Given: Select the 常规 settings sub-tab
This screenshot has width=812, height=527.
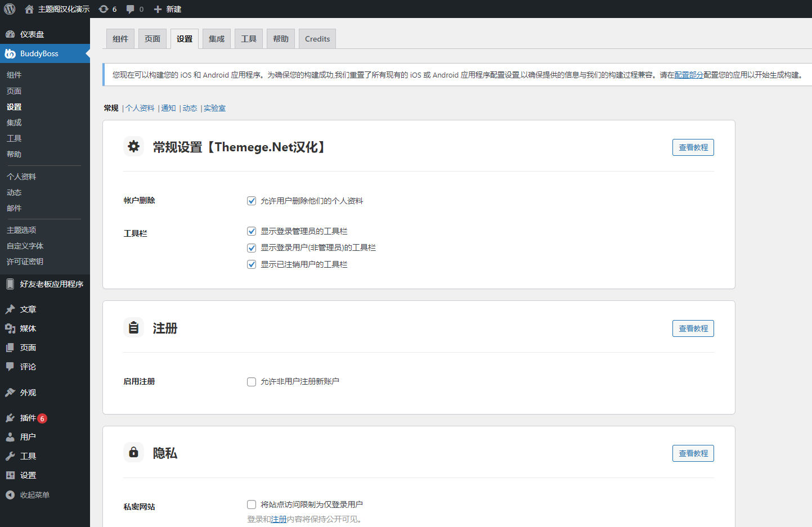Looking at the screenshot, I should (111, 108).
